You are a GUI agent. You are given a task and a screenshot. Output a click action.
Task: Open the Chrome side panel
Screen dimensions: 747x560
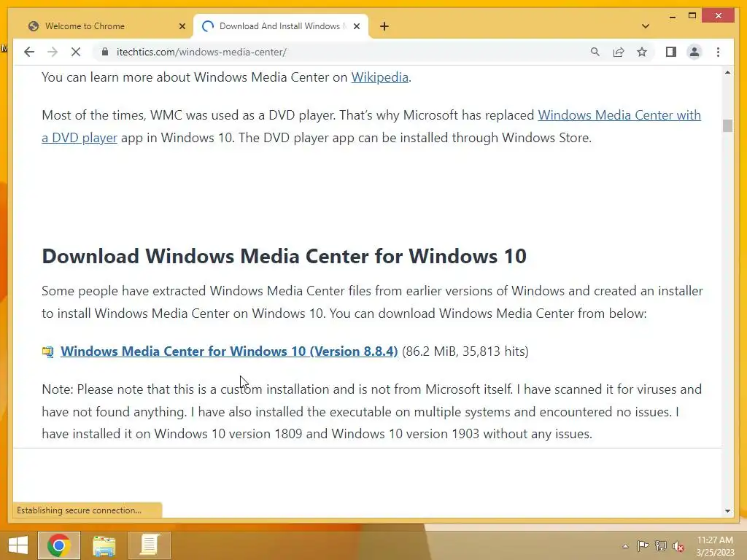[x=671, y=52]
